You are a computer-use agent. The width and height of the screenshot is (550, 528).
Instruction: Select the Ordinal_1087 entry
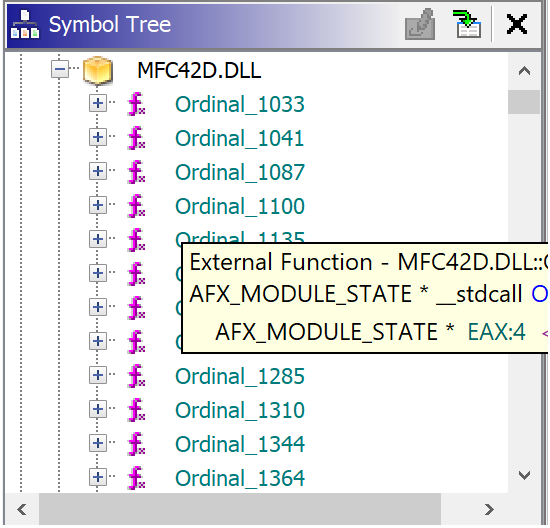coord(240,172)
